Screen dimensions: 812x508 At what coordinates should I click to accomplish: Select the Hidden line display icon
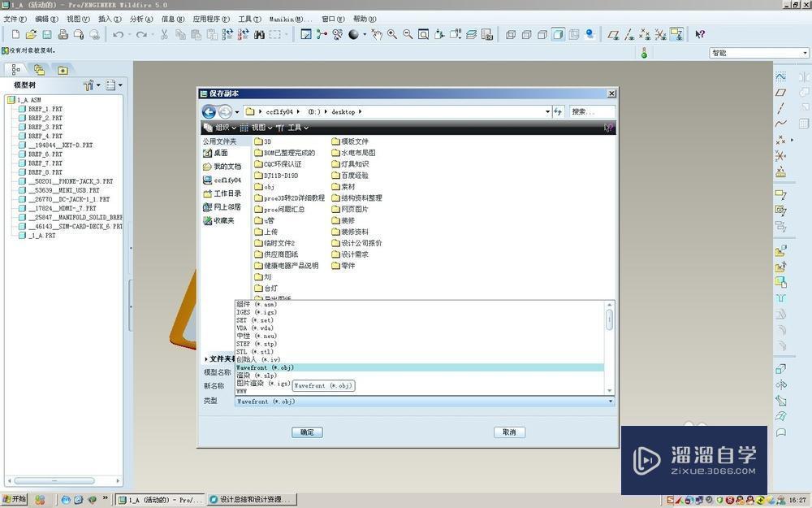[x=527, y=34]
